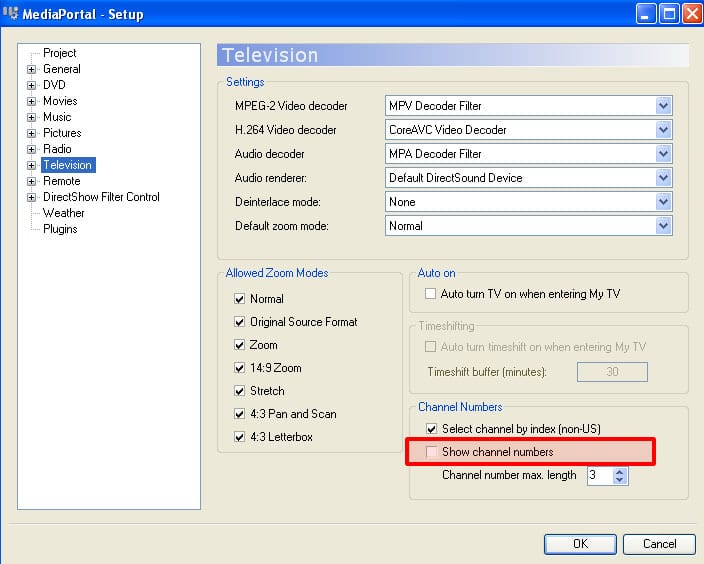Expand the DVD tree node
The image size is (704, 564).
click(32, 85)
